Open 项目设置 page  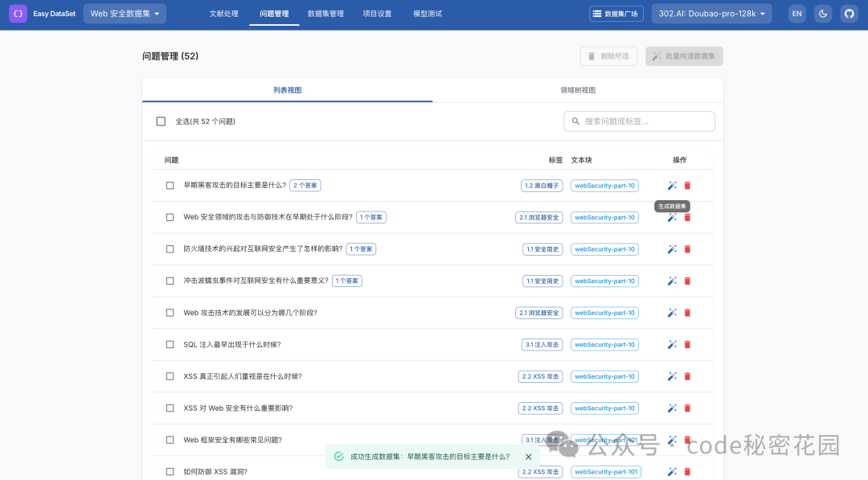pos(377,14)
